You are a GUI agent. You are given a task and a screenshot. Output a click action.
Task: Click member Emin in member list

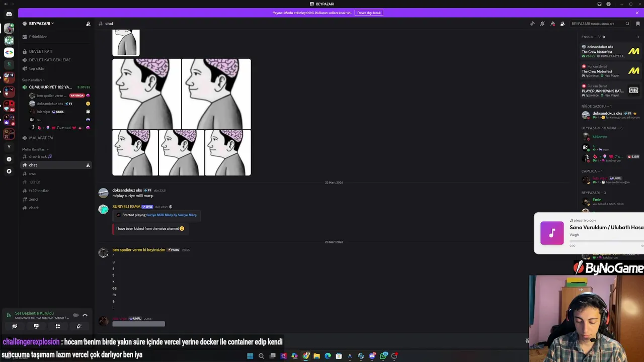597,200
